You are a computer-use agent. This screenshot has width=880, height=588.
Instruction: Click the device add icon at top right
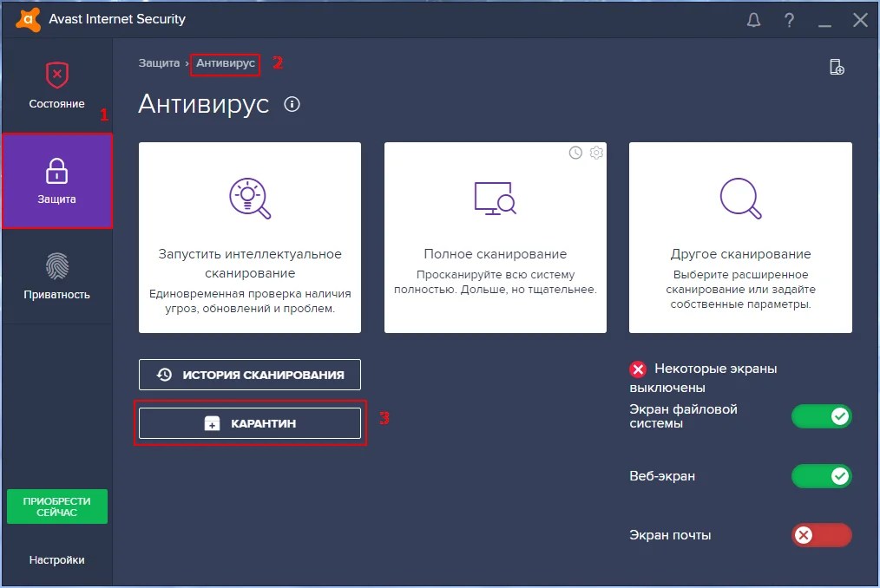[837, 67]
